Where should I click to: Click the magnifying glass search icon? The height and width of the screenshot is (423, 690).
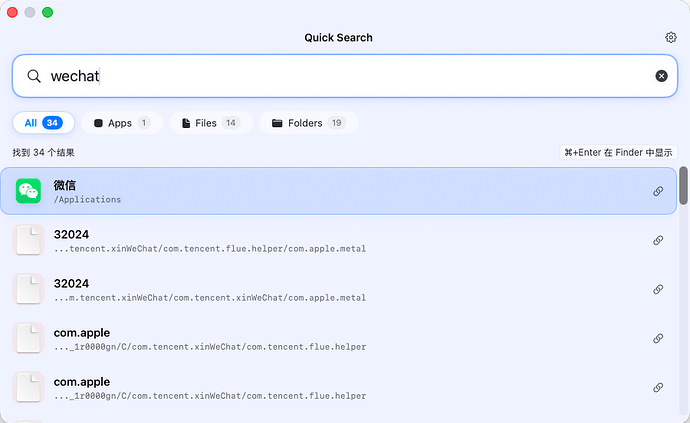pos(34,76)
